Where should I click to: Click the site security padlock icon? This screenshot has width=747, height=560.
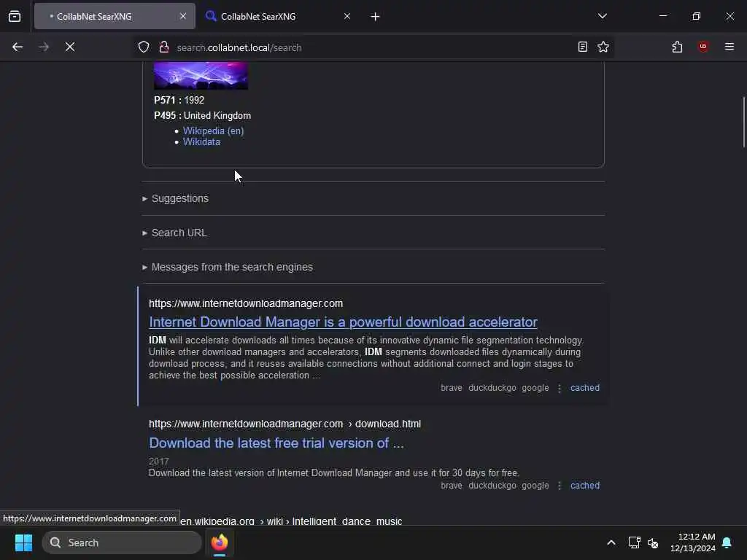pos(164,47)
